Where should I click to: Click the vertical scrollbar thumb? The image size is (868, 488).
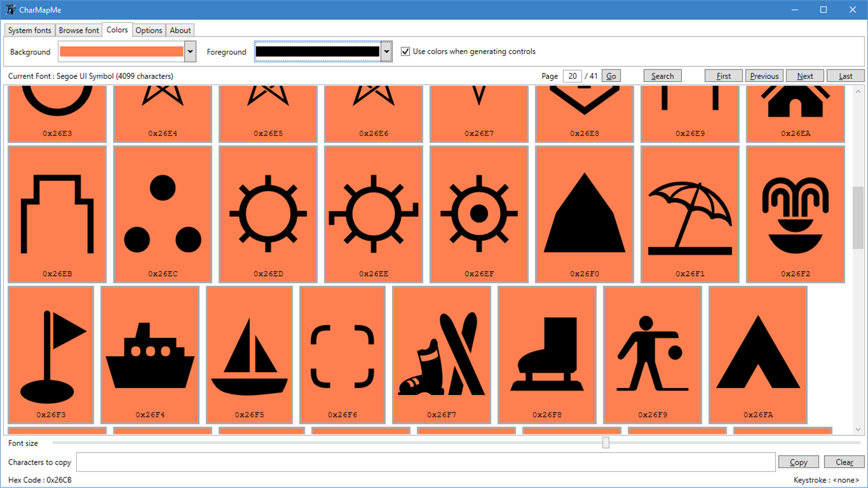point(858,218)
